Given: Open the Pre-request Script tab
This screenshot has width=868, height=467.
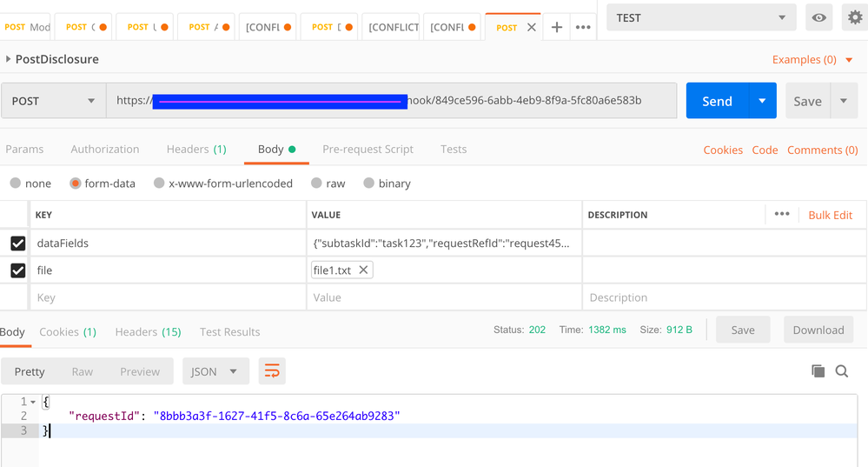Looking at the screenshot, I should 368,149.
